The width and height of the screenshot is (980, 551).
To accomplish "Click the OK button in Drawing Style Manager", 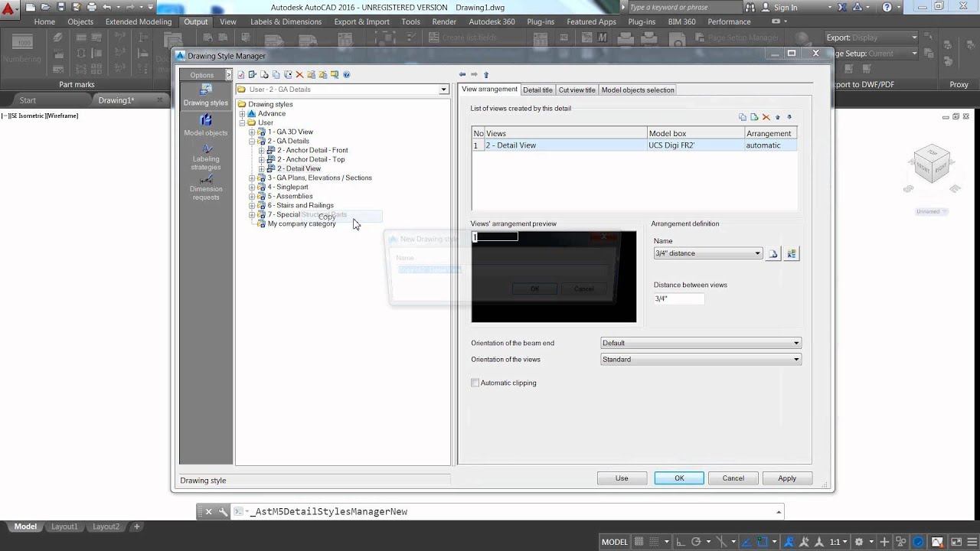I will tap(679, 478).
